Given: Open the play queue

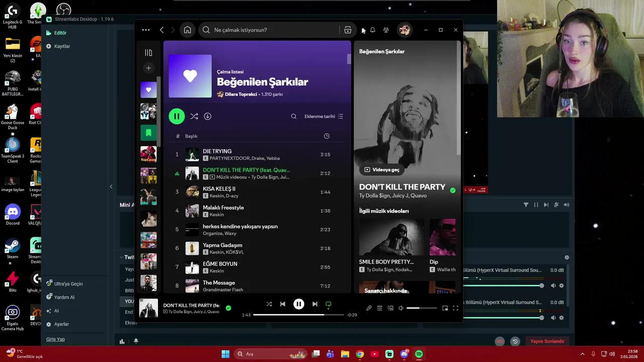Looking at the screenshot, I should point(380,308).
